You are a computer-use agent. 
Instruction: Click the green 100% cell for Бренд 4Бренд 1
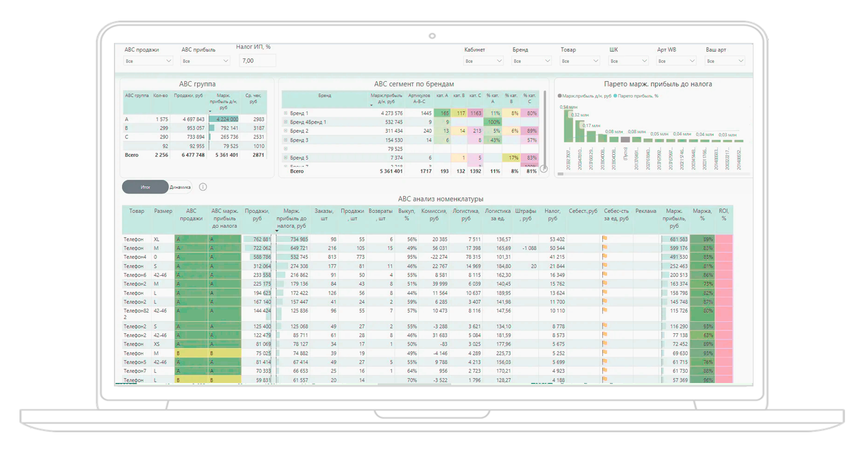[x=493, y=122]
